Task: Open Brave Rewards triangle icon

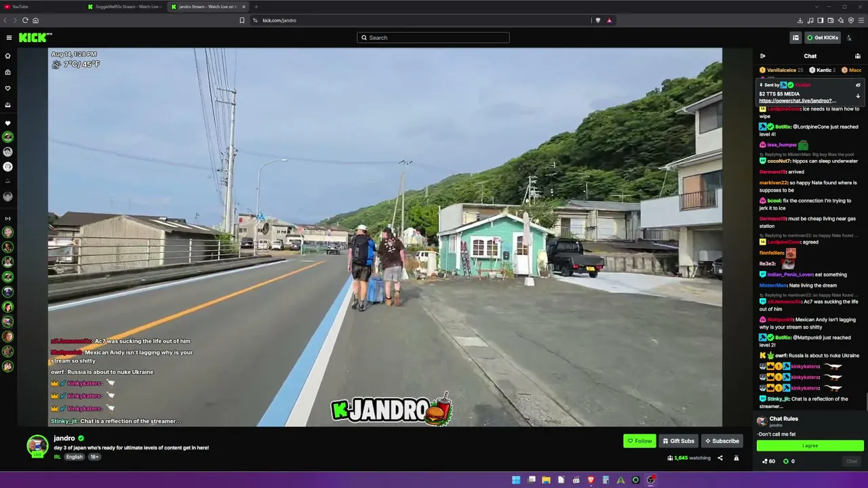Action: pos(609,20)
